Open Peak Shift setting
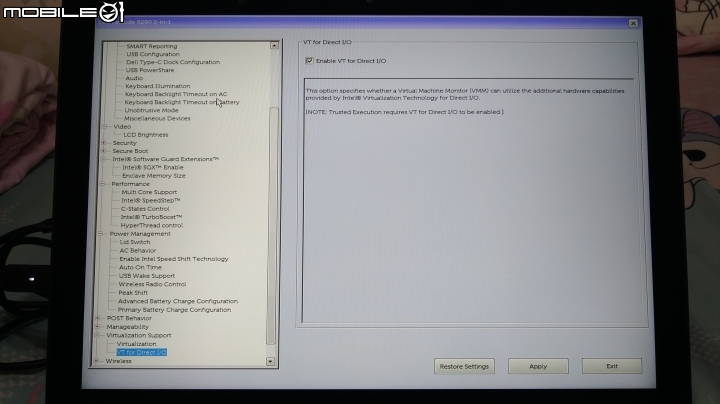The height and width of the screenshot is (404, 720). [x=133, y=293]
